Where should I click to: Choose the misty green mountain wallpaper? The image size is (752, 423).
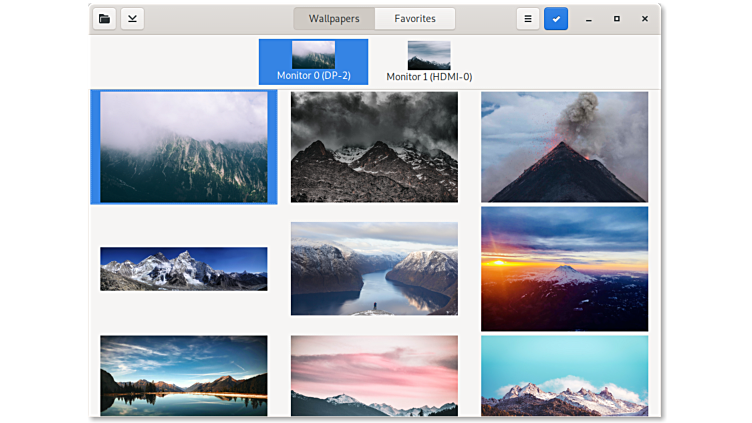(x=184, y=147)
